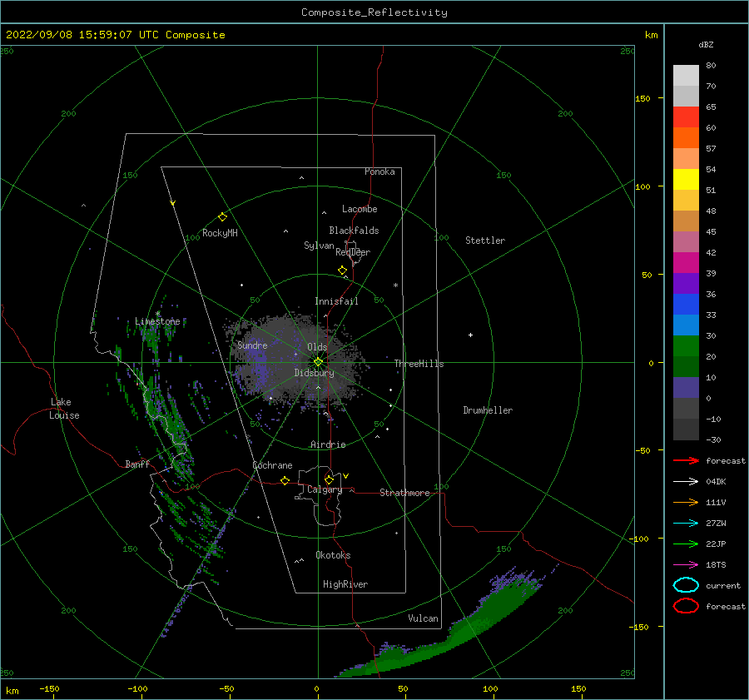Screen dimensions: 749x700
Task: Click the magenta 18TS arrow icon
Action: coord(686,565)
